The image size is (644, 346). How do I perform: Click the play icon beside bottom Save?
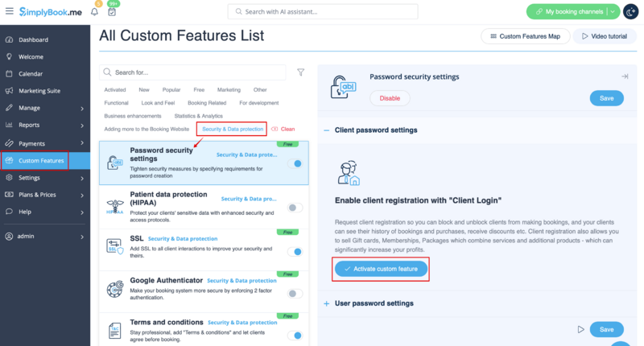coord(580,329)
